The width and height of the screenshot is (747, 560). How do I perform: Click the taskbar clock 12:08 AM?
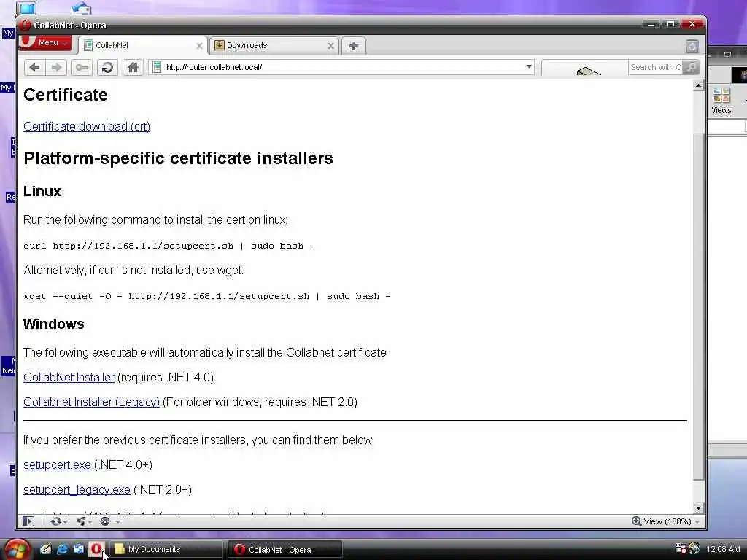point(723,549)
